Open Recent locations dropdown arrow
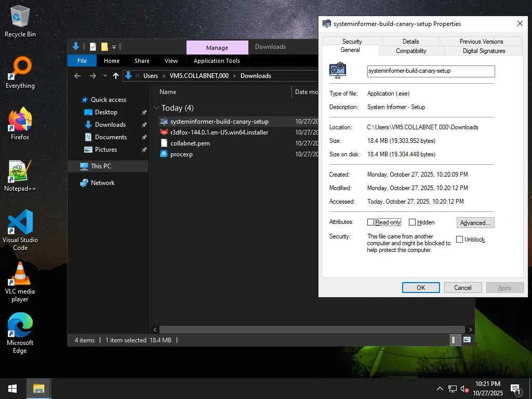This screenshot has height=399, width=532. (x=105, y=76)
